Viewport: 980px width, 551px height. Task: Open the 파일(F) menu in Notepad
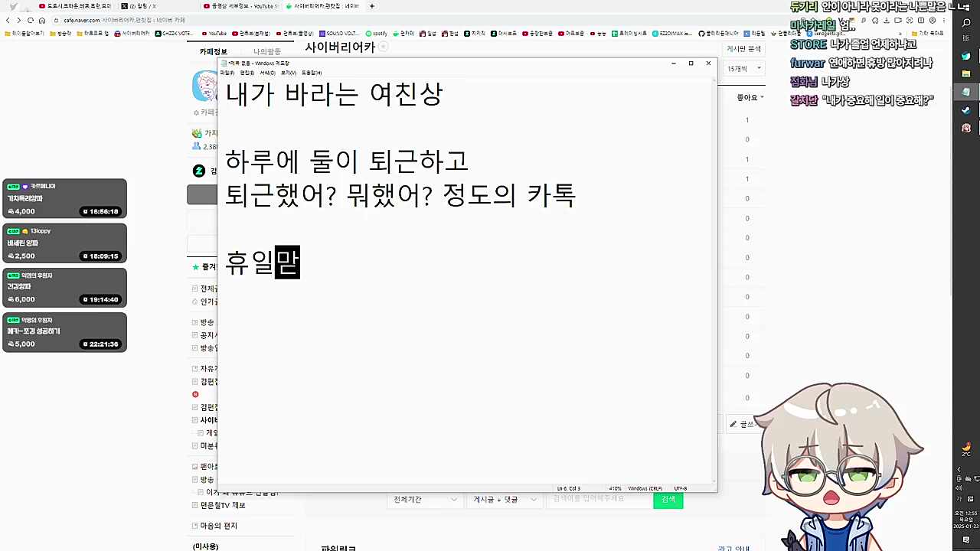tap(227, 73)
